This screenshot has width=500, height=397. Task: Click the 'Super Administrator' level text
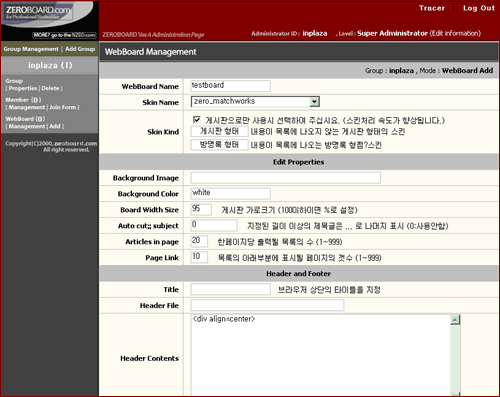(x=392, y=33)
